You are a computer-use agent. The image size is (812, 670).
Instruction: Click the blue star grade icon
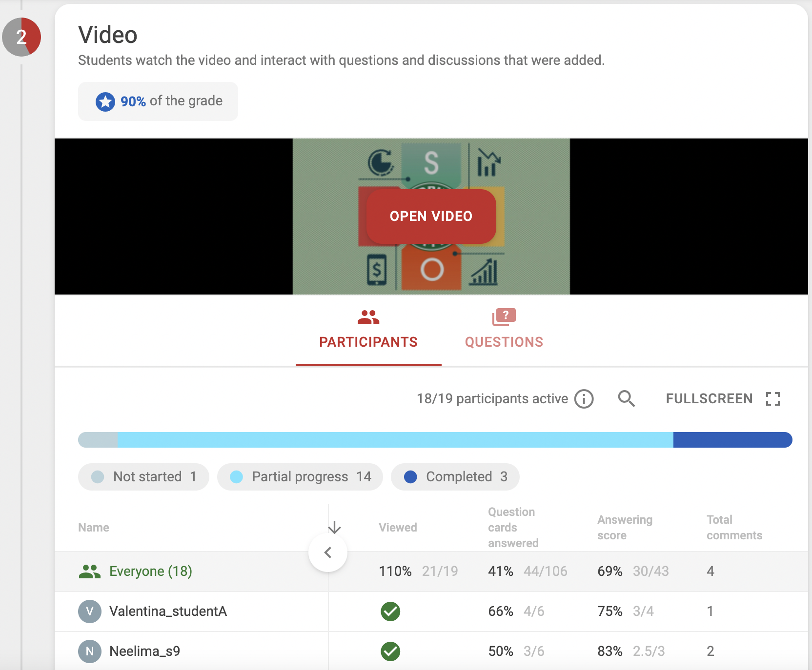pyautogui.click(x=105, y=101)
